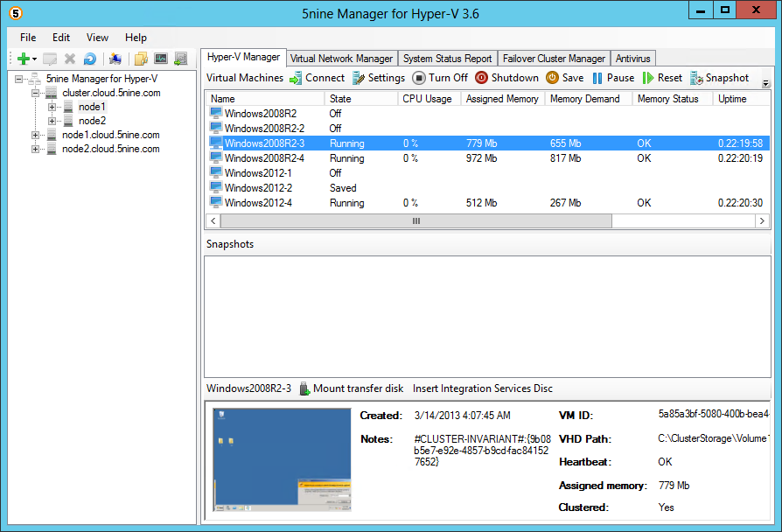The height and width of the screenshot is (532, 782).
Task: Open the Edit menu
Action: click(61, 38)
